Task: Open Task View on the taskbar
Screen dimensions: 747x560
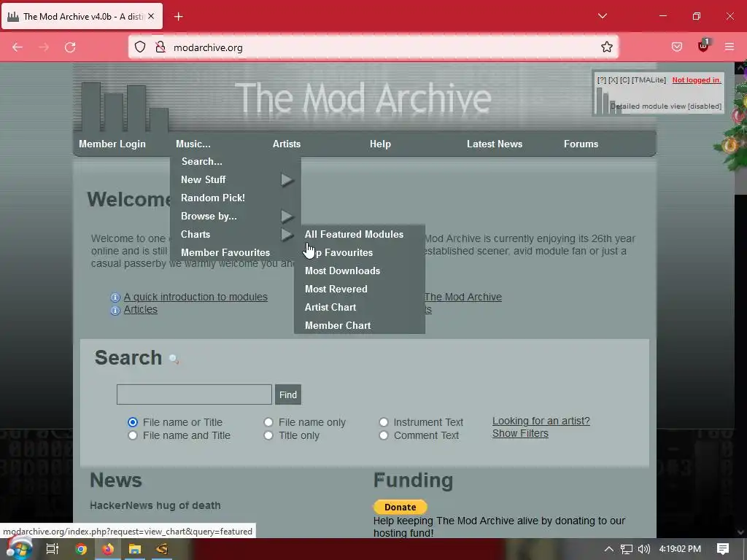Action: click(x=52, y=549)
